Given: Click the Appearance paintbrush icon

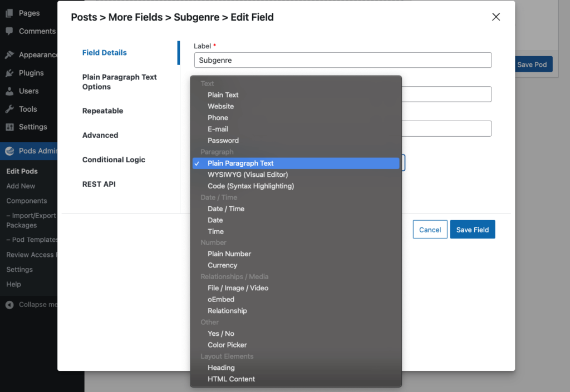Looking at the screenshot, I should [x=8, y=54].
